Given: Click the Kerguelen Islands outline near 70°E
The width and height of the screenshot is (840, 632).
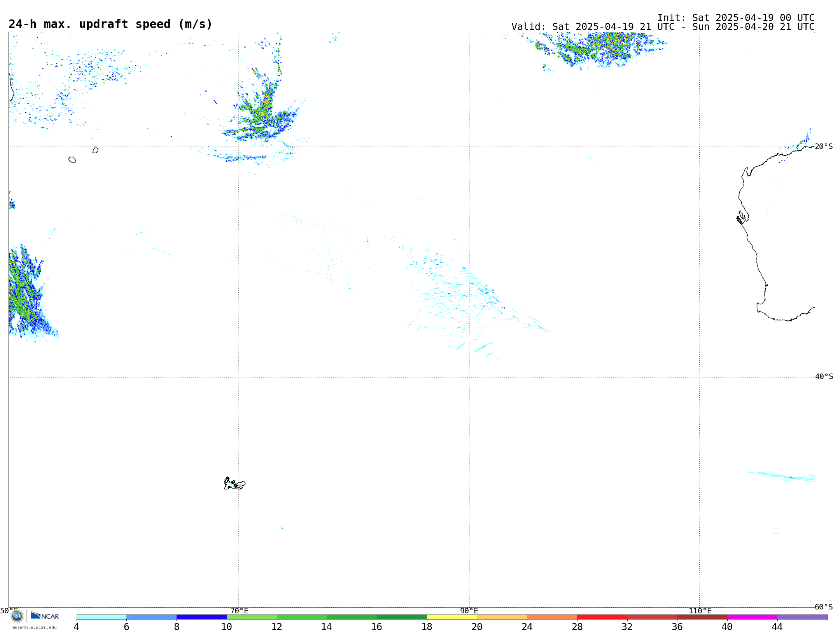Looking at the screenshot, I should (234, 484).
